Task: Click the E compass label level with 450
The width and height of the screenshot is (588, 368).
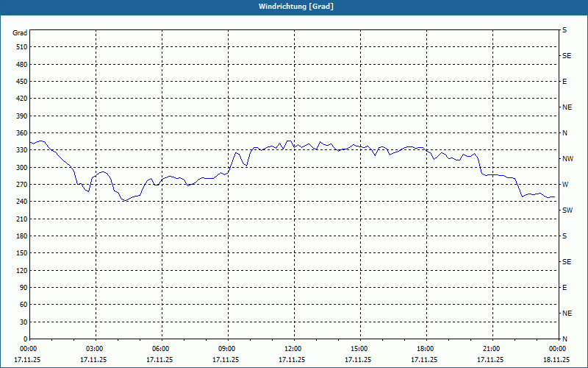Action: [564, 82]
